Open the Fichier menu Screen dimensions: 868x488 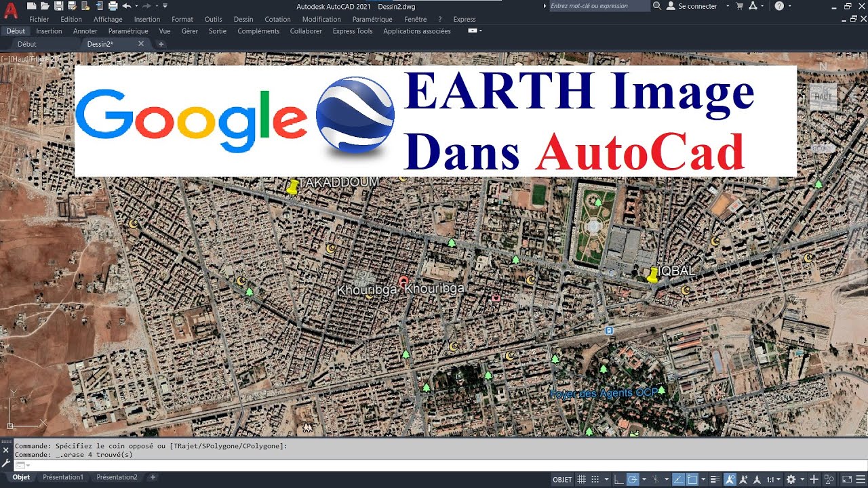point(39,19)
